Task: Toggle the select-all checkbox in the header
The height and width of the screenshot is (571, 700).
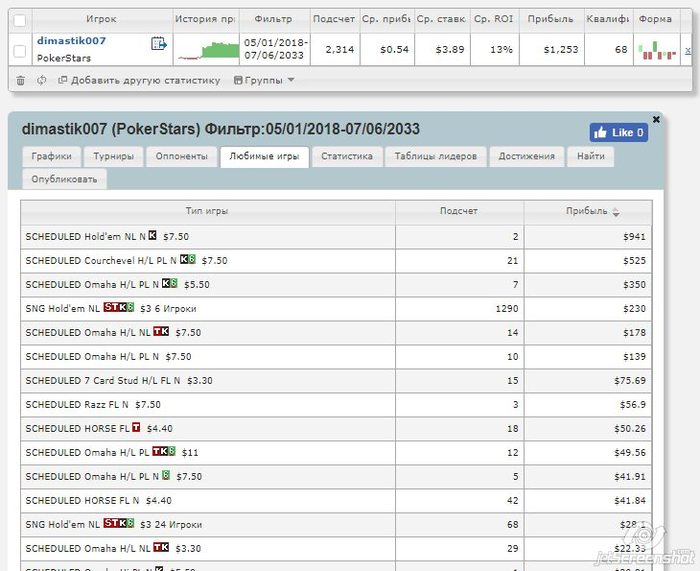Action: [x=20, y=21]
